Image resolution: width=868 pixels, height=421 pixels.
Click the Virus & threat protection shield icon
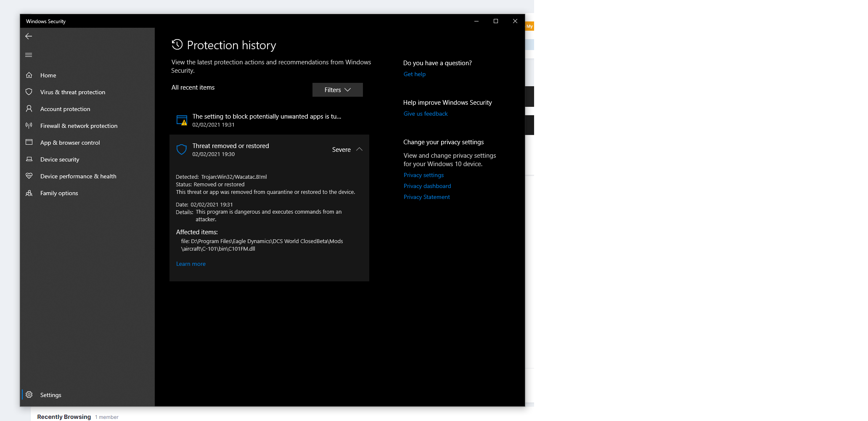29,92
